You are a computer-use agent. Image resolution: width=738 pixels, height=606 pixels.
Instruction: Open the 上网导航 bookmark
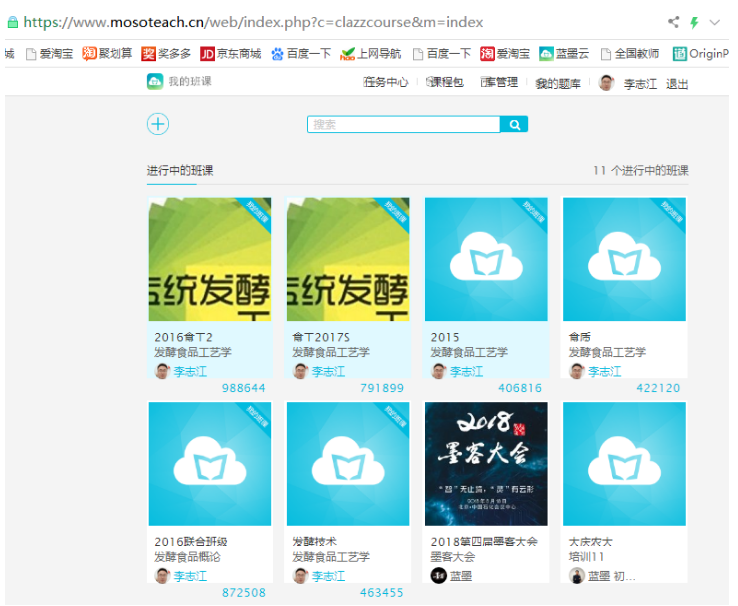(370, 54)
